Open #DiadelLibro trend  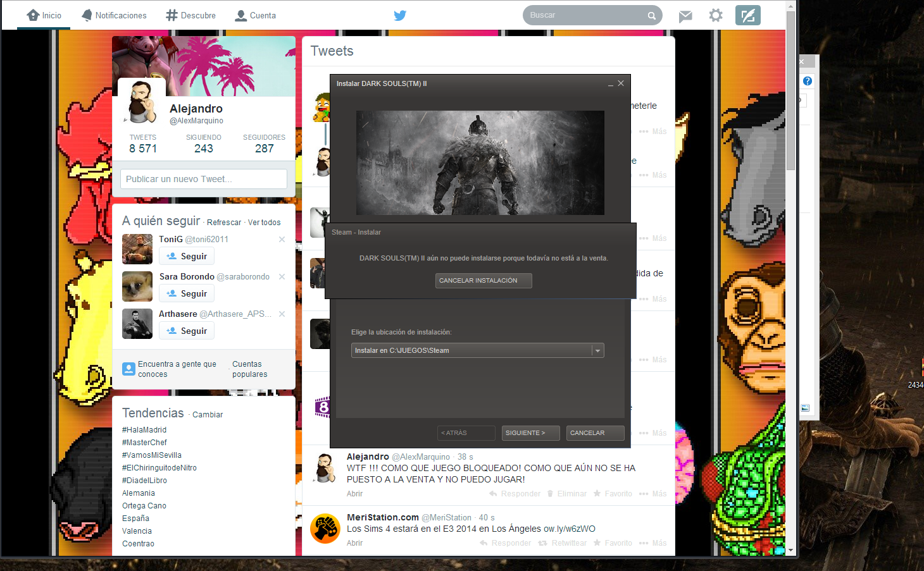point(145,481)
